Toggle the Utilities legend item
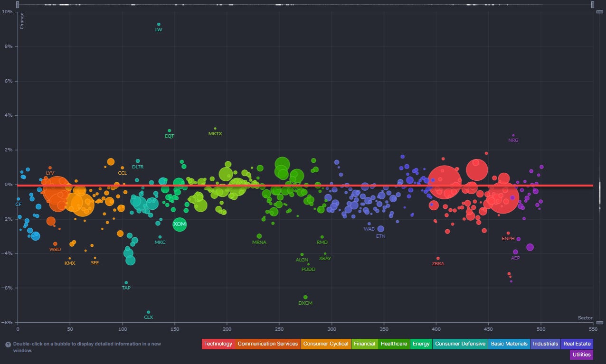 click(581, 355)
